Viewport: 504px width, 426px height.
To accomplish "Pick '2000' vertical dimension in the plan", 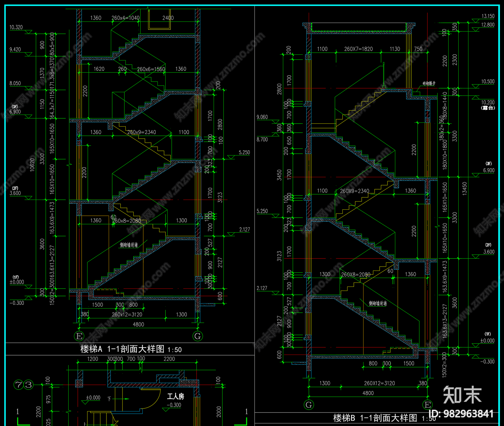I will [219, 412].
